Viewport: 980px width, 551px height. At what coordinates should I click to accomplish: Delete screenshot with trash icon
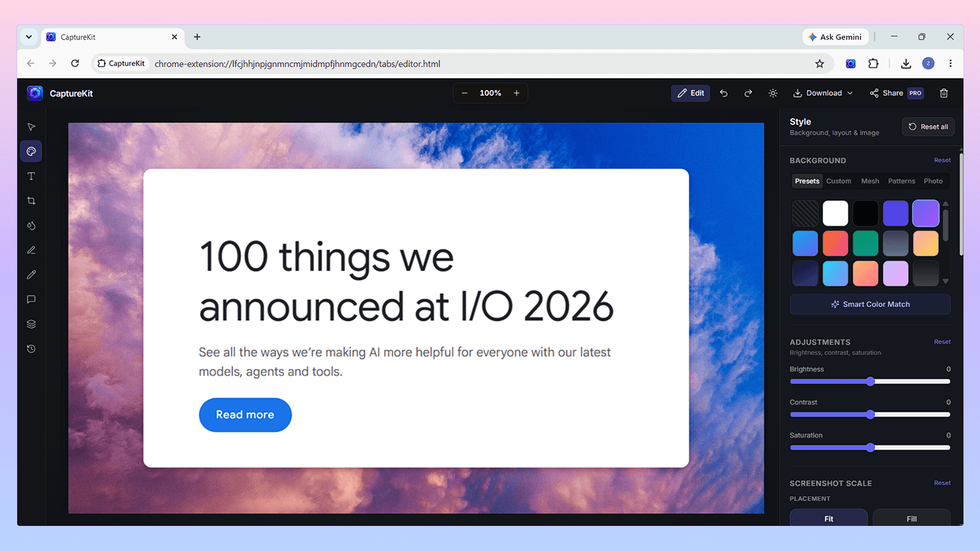944,93
